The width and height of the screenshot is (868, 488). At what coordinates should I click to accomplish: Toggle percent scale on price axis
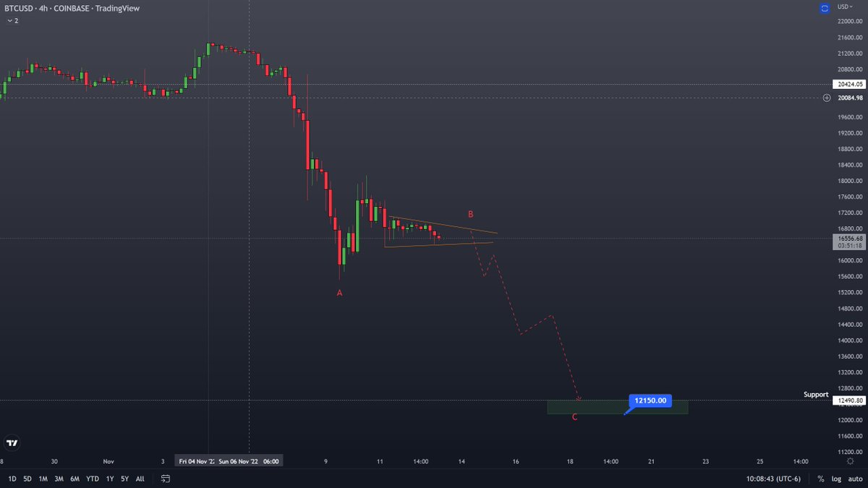click(x=821, y=479)
